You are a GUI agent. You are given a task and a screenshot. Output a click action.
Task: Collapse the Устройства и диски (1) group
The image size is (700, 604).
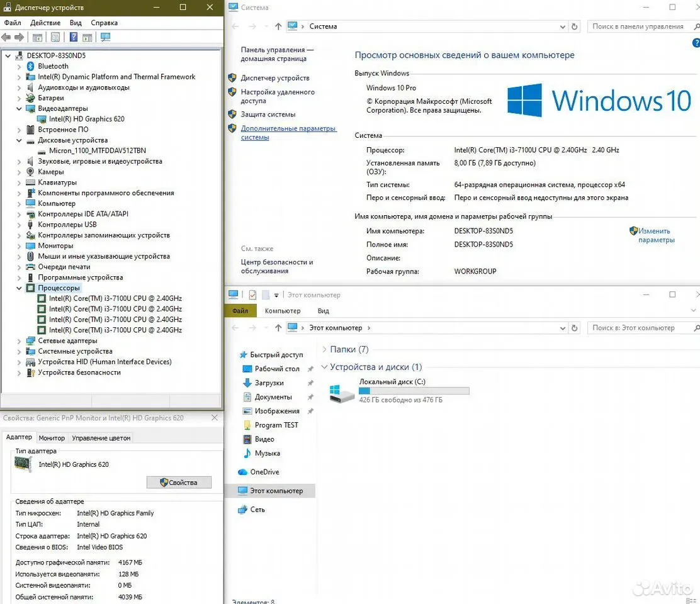(325, 367)
